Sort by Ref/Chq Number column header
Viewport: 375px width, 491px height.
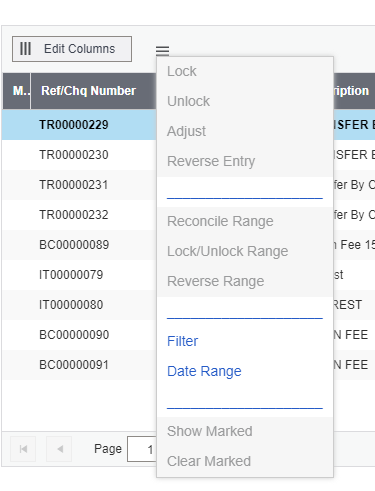(x=94, y=91)
